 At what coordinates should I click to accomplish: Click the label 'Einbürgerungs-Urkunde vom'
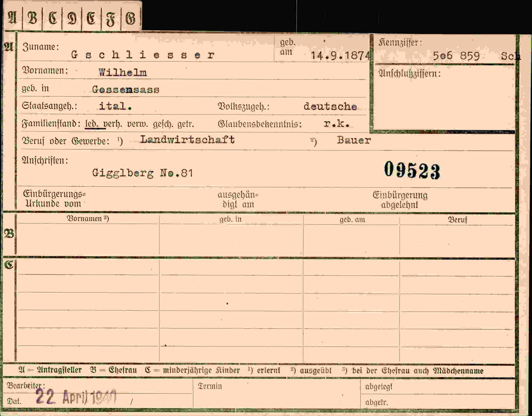pyautogui.click(x=54, y=198)
